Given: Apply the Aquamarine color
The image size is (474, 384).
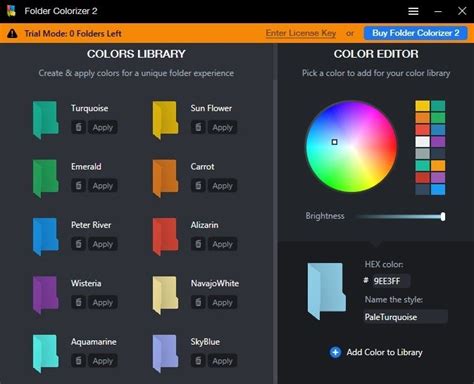Looking at the screenshot, I should point(103,361).
